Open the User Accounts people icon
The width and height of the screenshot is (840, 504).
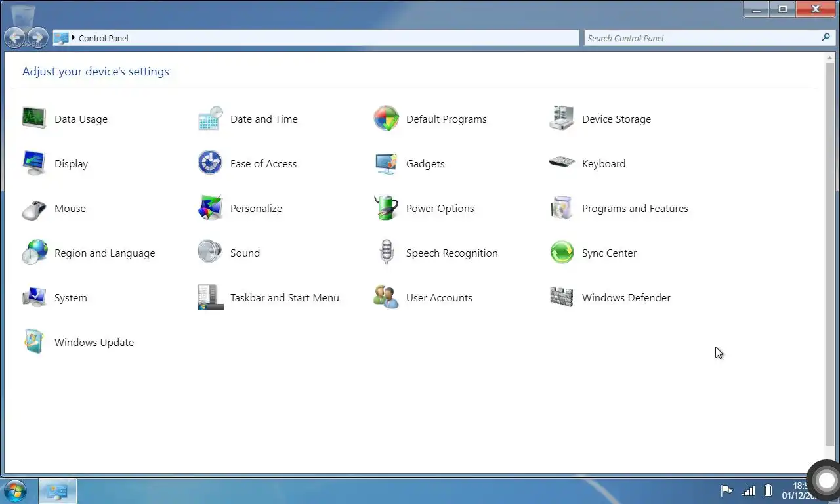(386, 297)
